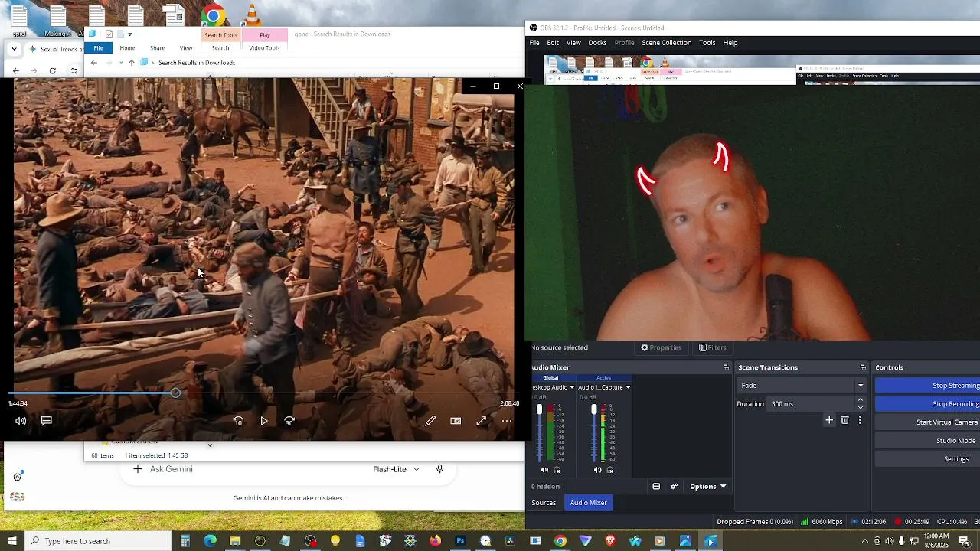Screen dimensions: 980x551
Task: Expand the Audio Input Capture source dropdown
Action: coord(628,387)
